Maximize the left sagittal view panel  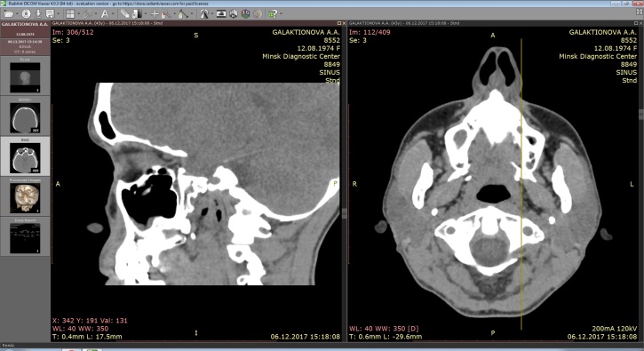click(338, 23)
